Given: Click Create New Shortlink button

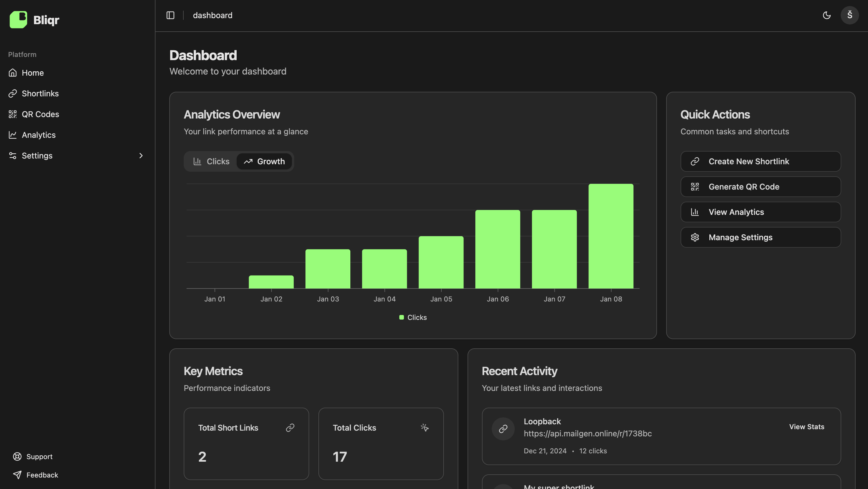Looking at the screenshot, I should [x=761, y=161].
